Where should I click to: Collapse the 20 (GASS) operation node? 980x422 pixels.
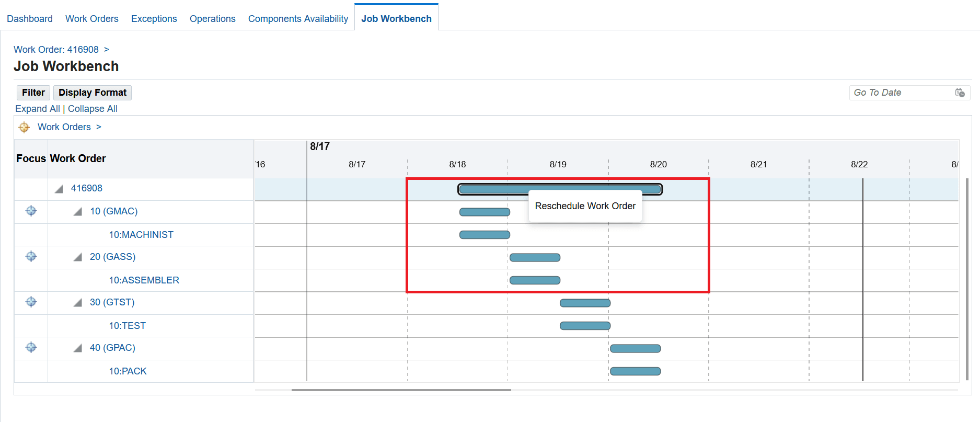click(78, 257)
